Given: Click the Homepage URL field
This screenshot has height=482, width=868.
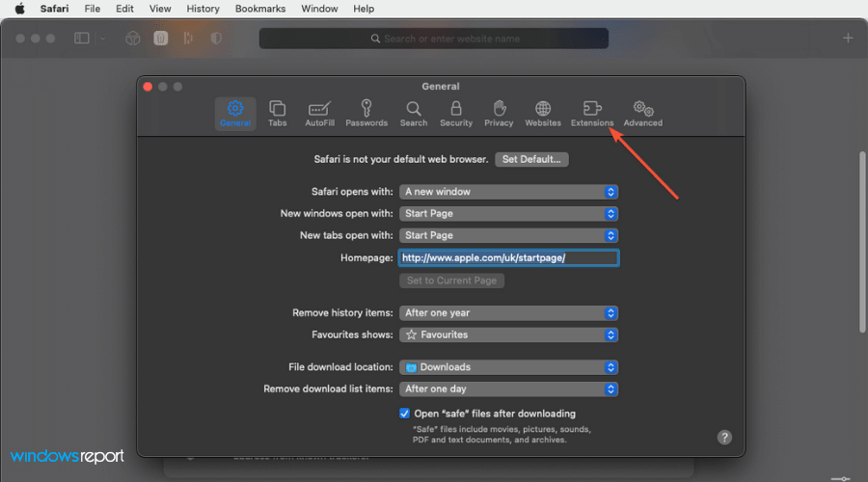Looking at the screenshot, I should [x=508, y=258].
